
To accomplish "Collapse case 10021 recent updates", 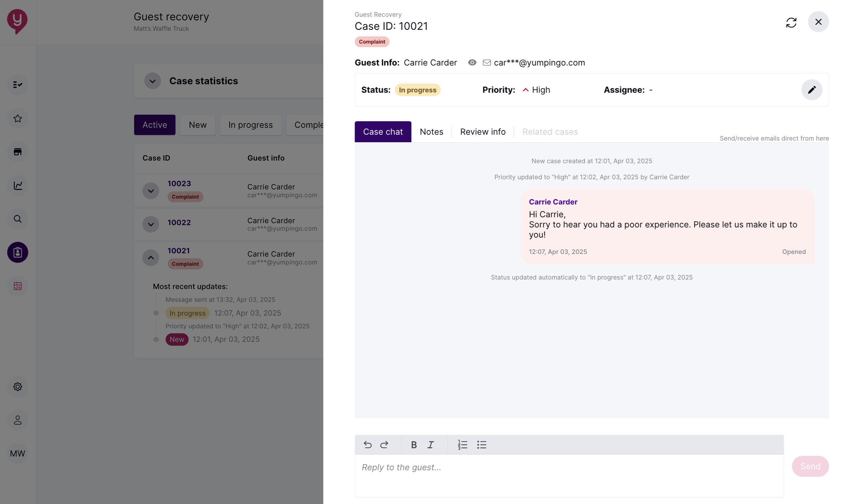I will (151, 258).
